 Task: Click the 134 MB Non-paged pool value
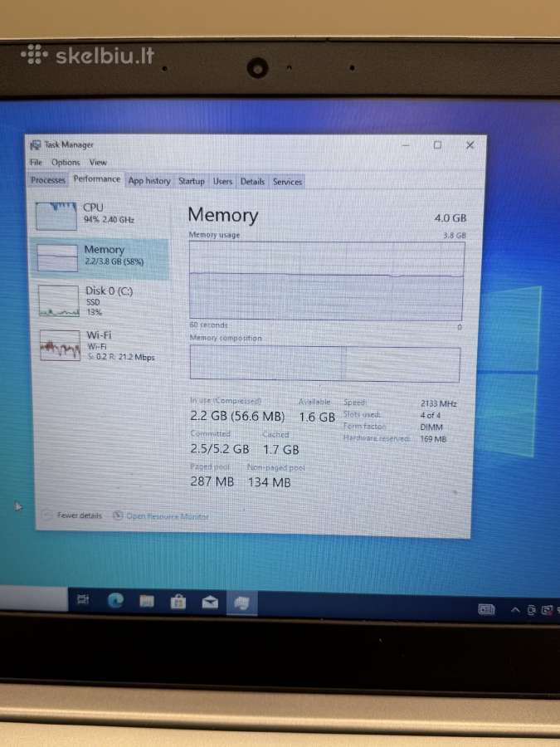coord(269,482)
